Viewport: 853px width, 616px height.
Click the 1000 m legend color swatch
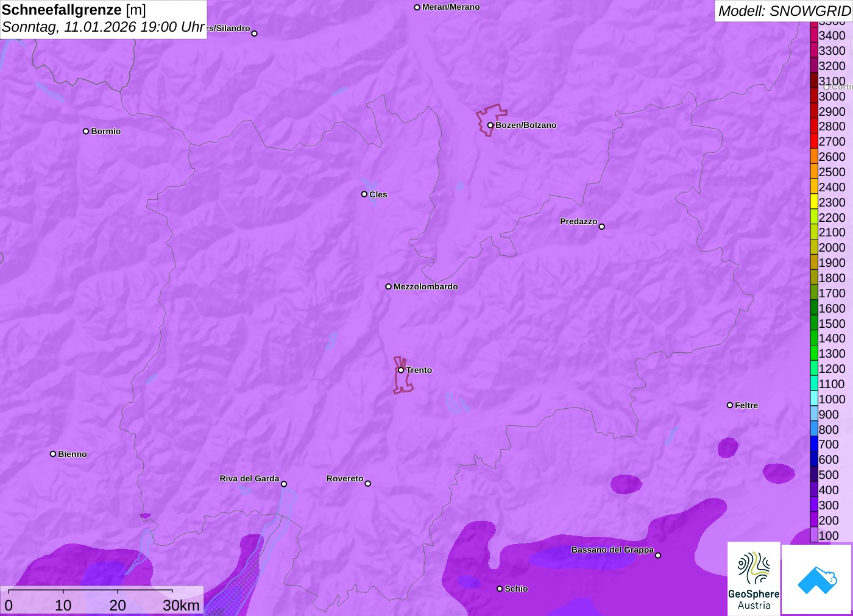coord(814,399)
